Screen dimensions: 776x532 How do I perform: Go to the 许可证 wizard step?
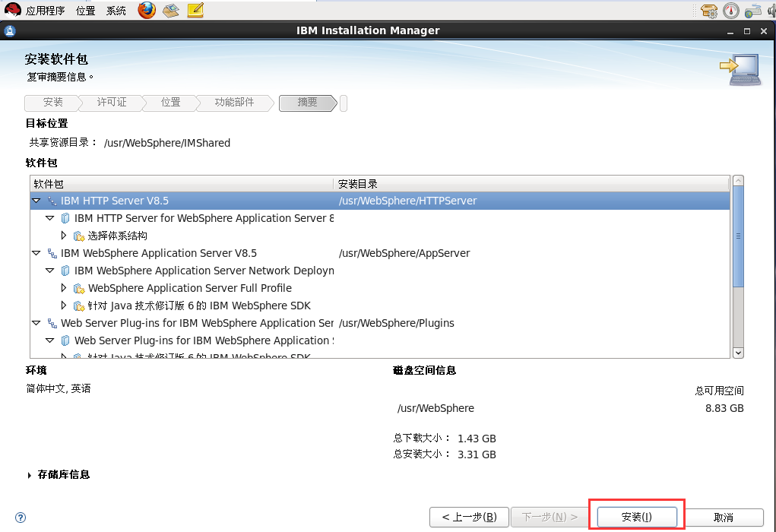click(x=112, y=103)
